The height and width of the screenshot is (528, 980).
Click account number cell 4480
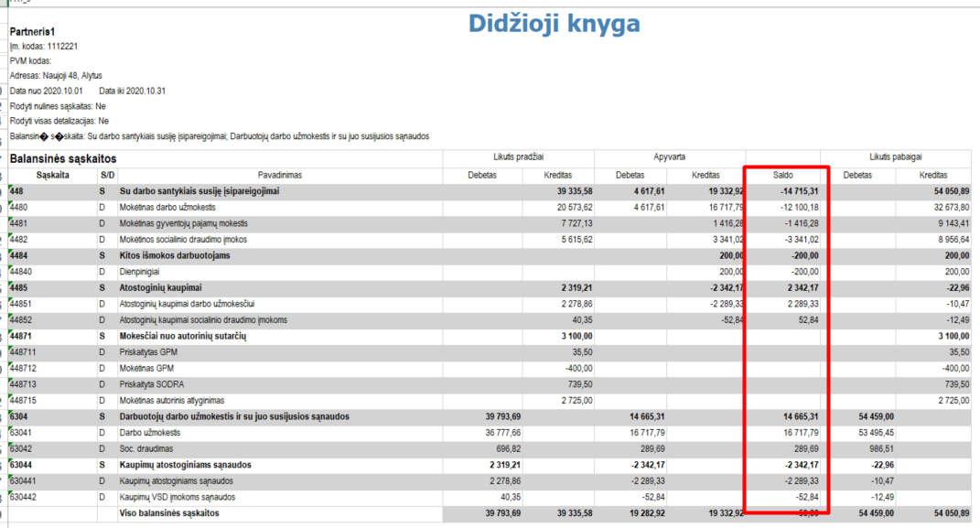[x=21, y=208]
